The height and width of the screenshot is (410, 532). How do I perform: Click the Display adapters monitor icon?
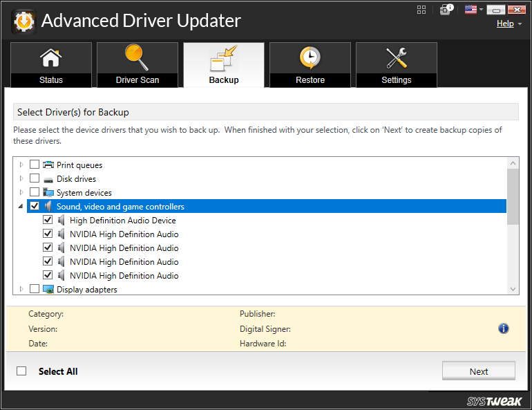[48, 290]
